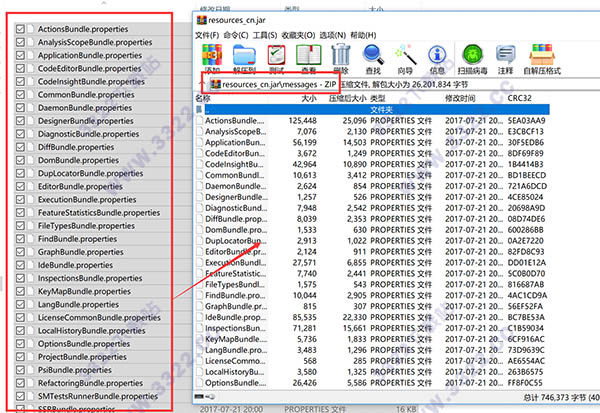Click the Delete (删除) trash bin icon

[341, 55]
